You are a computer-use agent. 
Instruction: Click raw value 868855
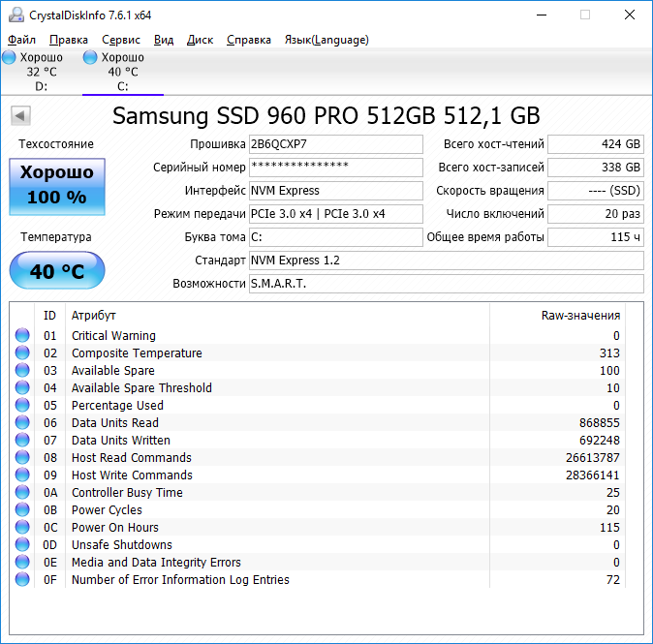600,423
